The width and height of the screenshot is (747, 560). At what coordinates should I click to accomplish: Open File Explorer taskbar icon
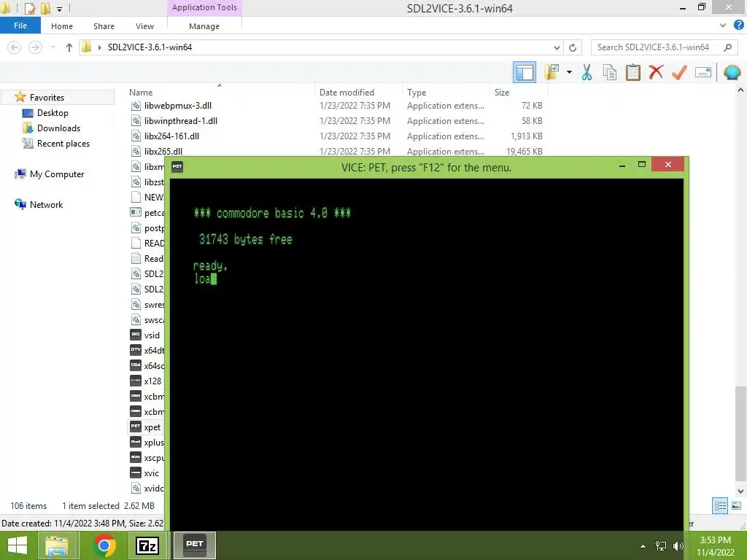click(x=57, y=545)
